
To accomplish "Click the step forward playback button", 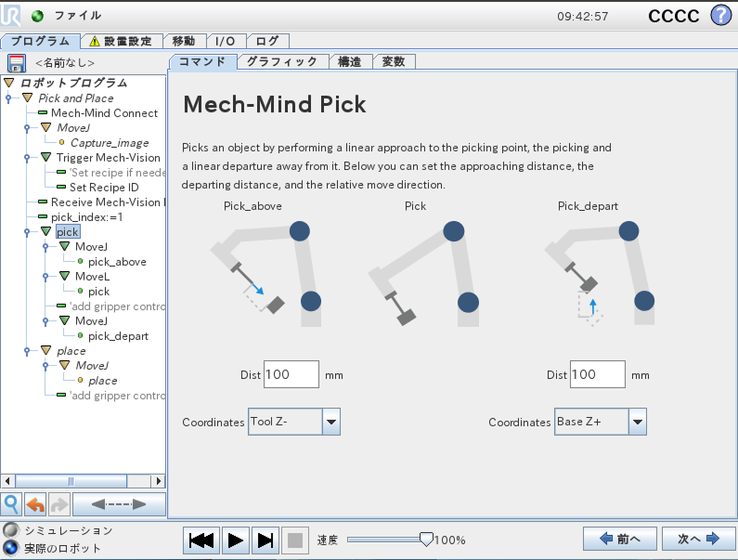I will [x=265, y=540].
